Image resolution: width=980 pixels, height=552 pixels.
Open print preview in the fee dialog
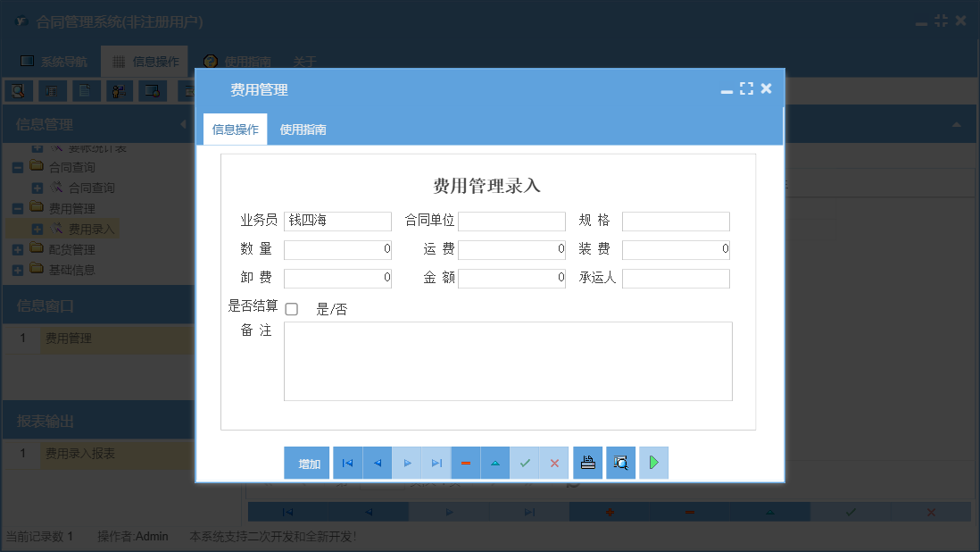(620, 462)
